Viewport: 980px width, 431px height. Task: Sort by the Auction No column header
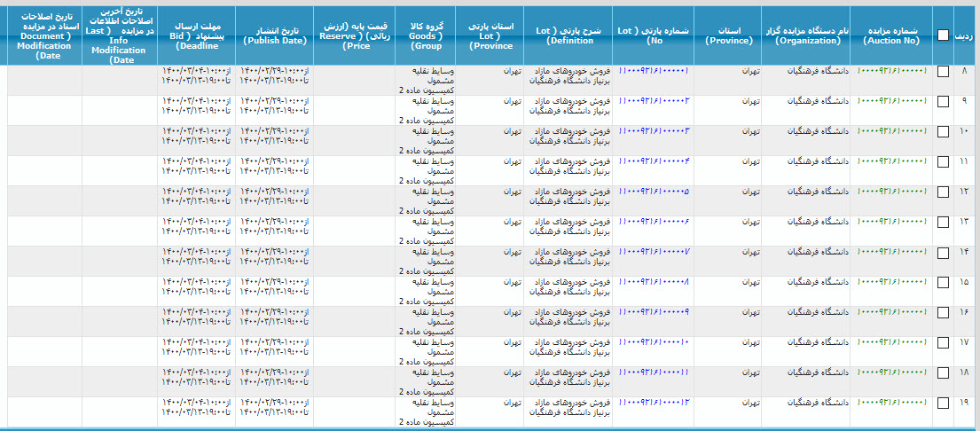coord(891,35)
